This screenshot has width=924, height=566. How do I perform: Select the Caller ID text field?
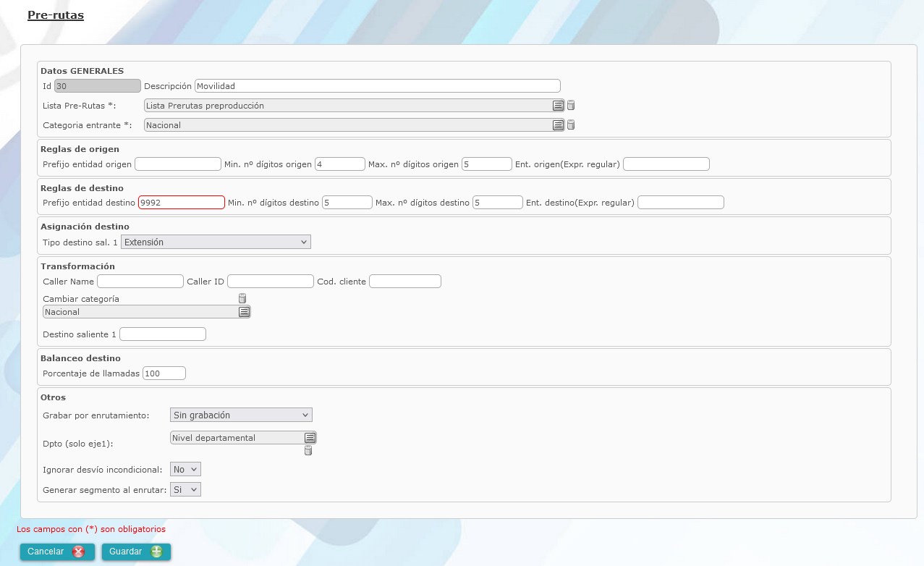tap(270, 282)
